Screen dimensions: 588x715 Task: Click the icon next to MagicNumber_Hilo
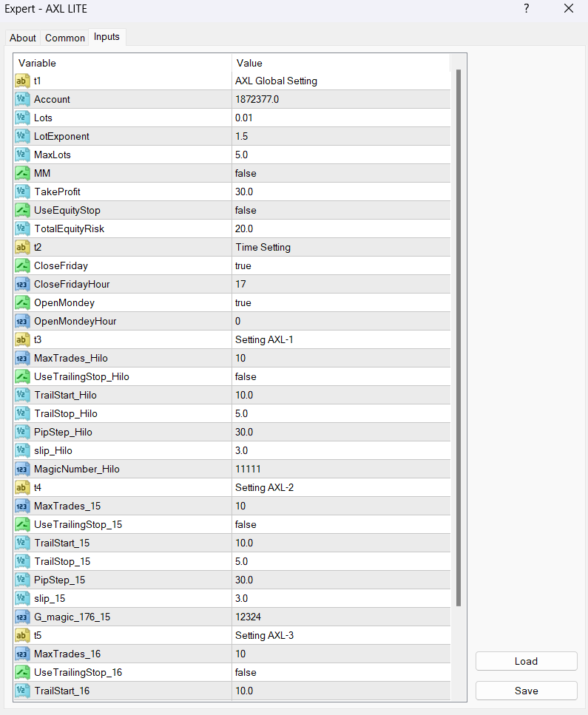[22, 469]
